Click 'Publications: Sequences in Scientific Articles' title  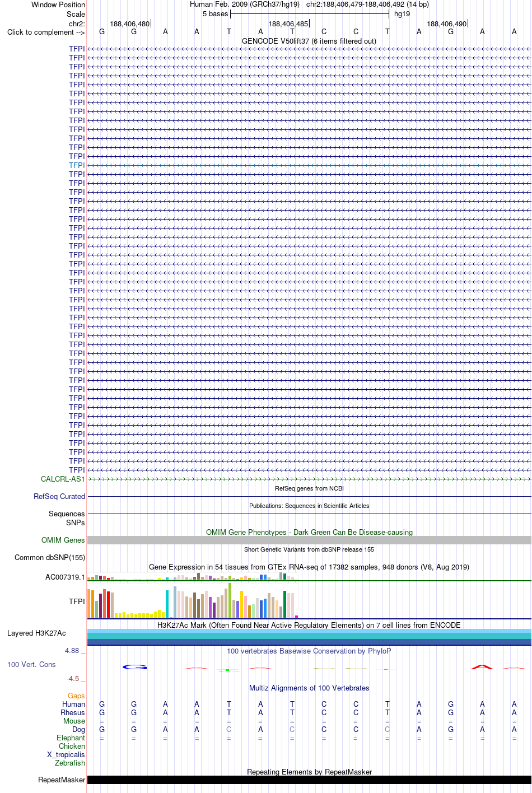pyautogui.click(x=309, y=506)
